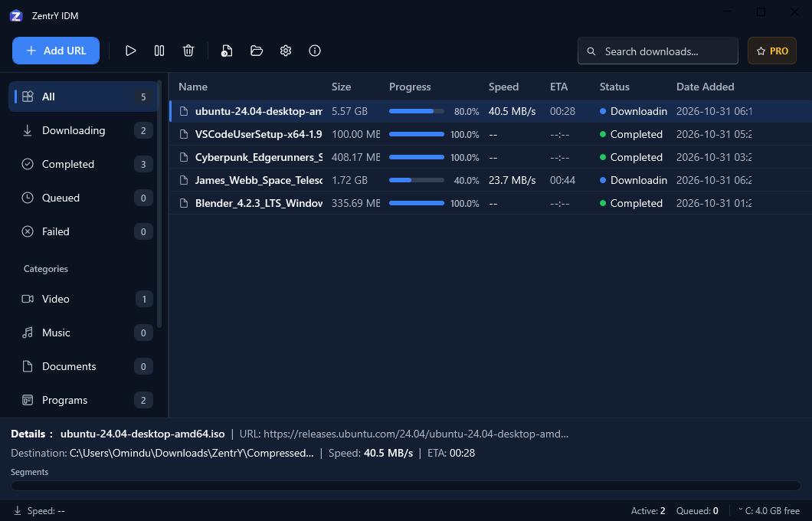Select the ubuntu-24.04-desktop download row
Image resolution: width=812 pixels, height=521 pixels.
490,111
